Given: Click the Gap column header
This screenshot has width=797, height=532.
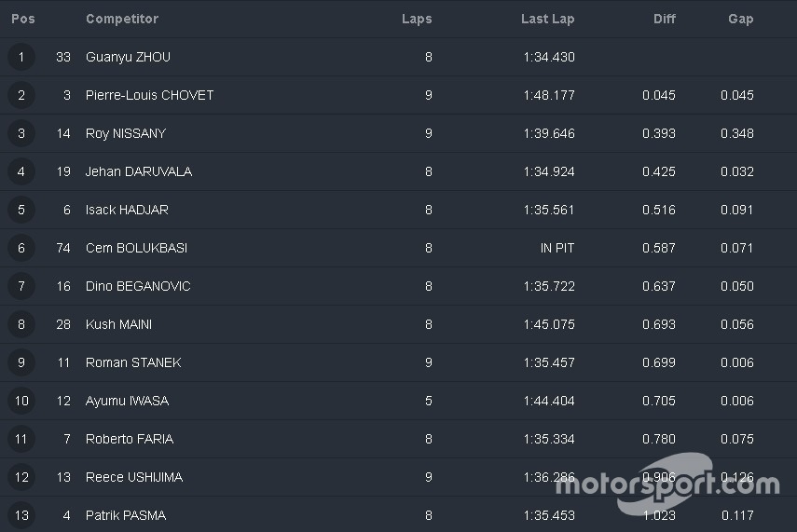Looking at the screenshot, I should 740,19.
